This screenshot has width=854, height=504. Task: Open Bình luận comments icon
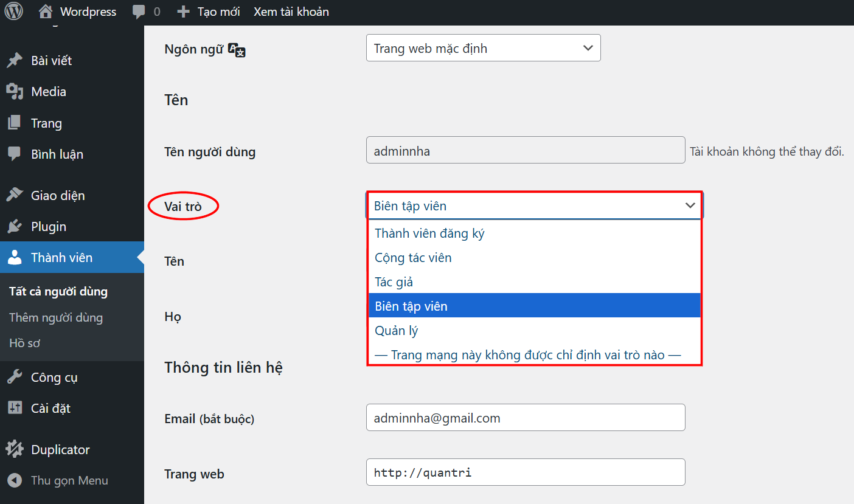pyautogui.click(x=16, y=154)
